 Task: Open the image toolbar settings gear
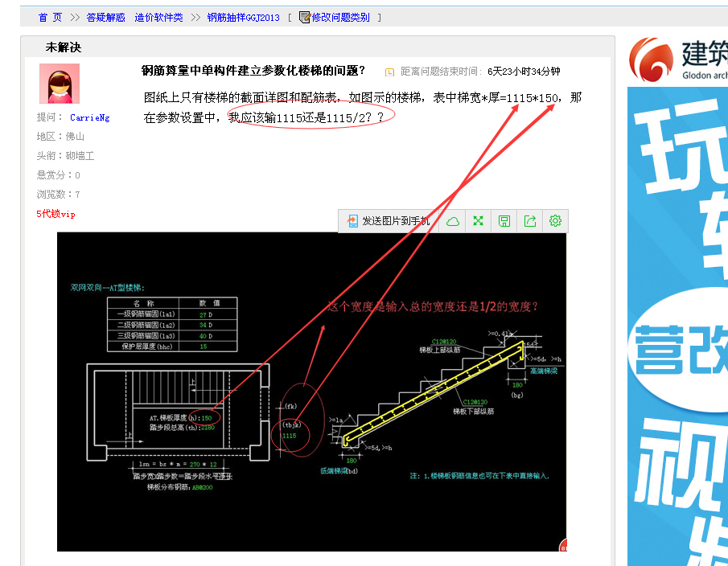[x=555, y=221]
